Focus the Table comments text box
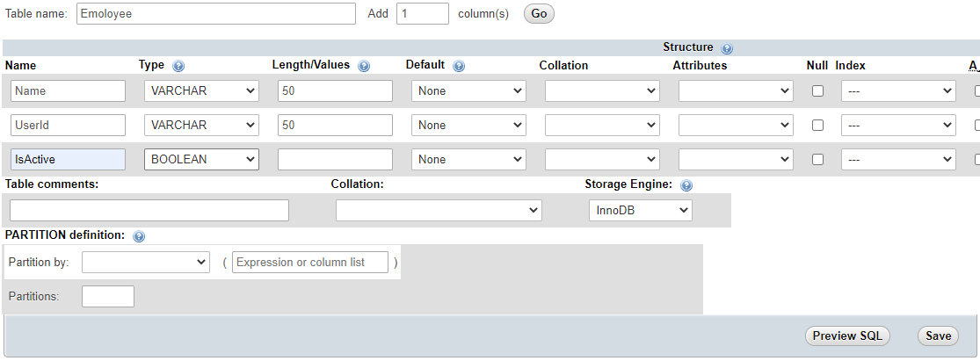980x361 pixels. pyautogui.click(x=149, y=211)
